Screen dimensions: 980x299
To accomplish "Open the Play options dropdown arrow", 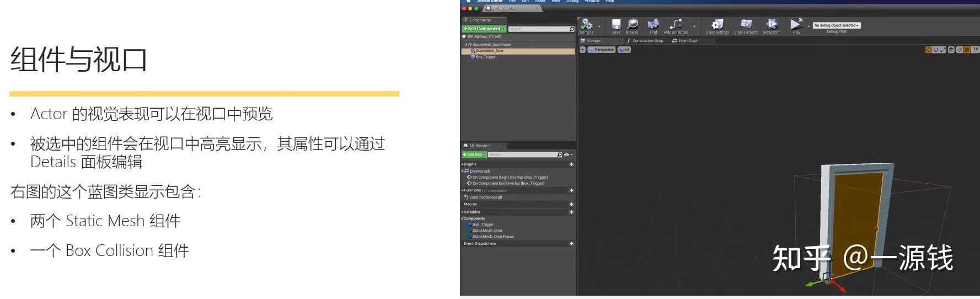I will tap(808, 26).
